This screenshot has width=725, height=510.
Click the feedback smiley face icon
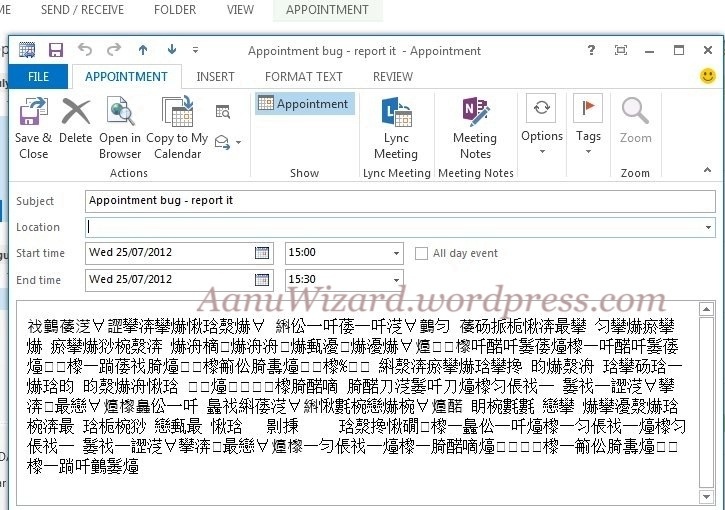(707, 76)
